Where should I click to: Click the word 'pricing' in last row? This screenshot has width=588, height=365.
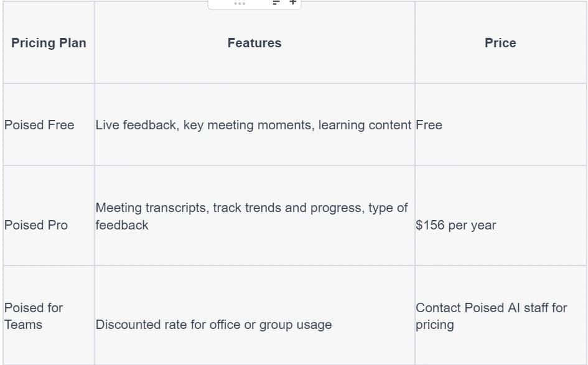click(435, 325)
